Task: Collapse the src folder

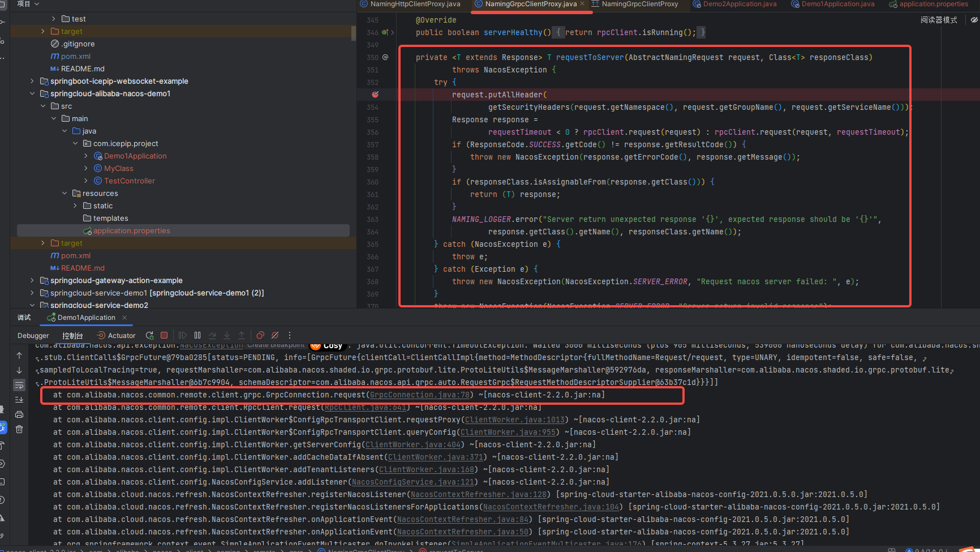Action: (x=43, y=106)
